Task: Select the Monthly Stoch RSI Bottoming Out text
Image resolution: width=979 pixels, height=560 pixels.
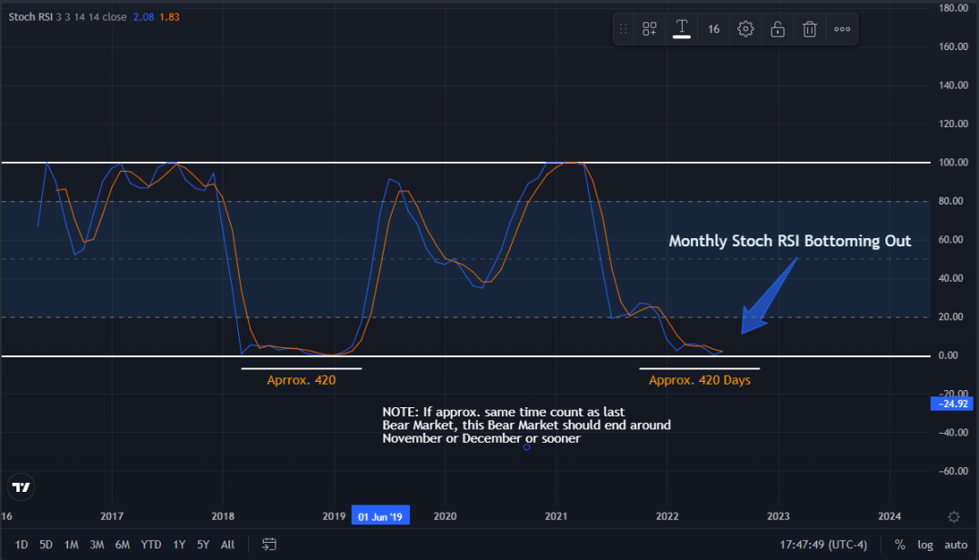Action: click(x=790, y=241)
